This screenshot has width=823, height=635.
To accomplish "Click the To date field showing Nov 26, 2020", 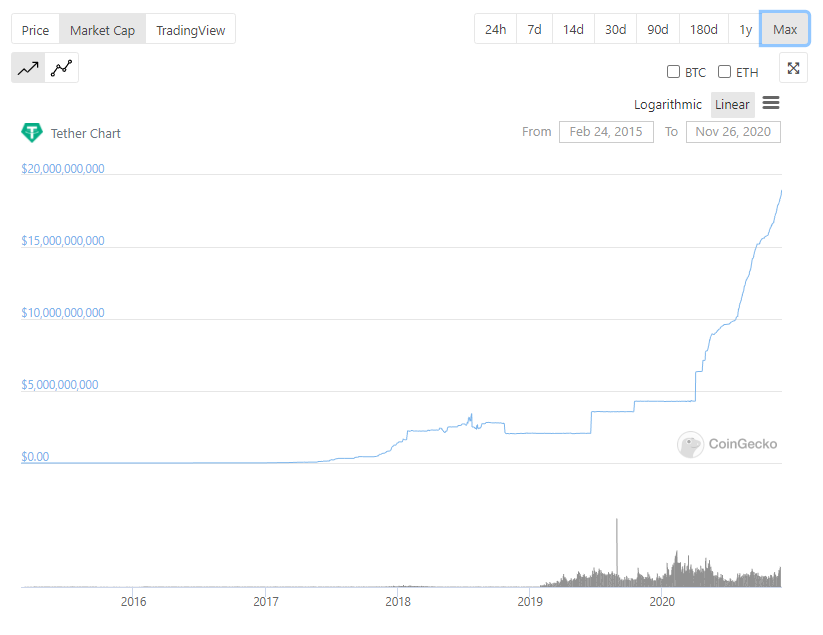I will point(733,131).
